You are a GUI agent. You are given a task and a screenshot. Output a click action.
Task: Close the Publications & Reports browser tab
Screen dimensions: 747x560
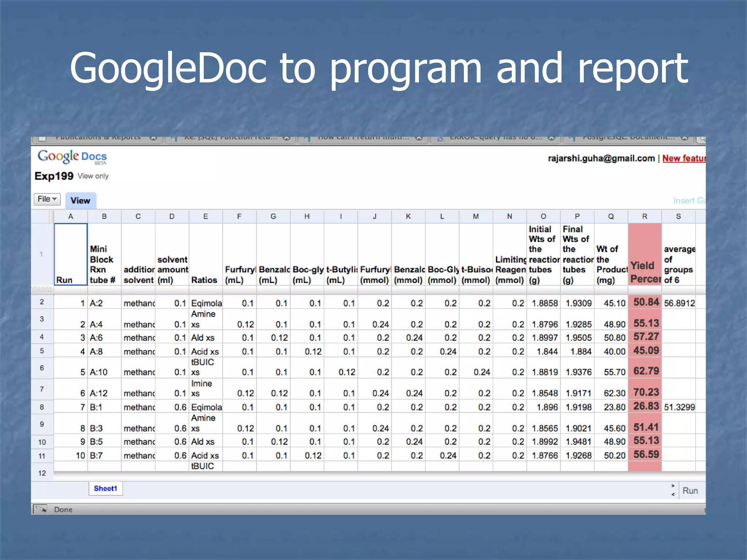coord(154,138)
